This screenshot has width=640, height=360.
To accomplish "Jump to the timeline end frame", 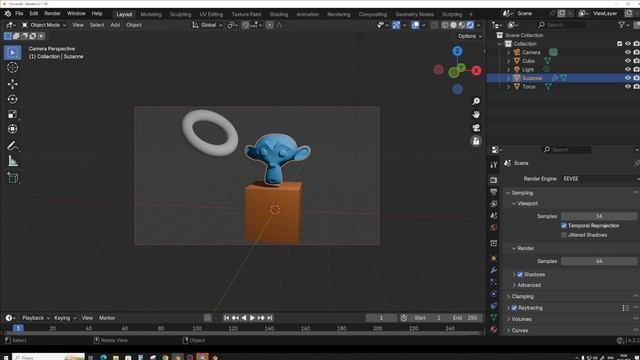I will 270,318.
